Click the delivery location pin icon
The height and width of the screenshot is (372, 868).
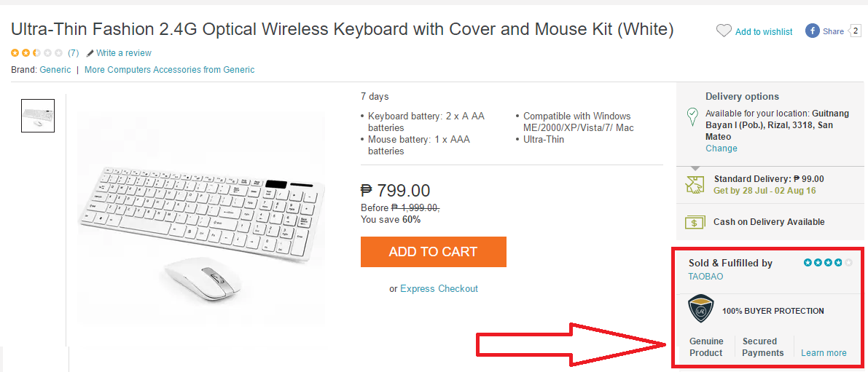coord(693,116)
